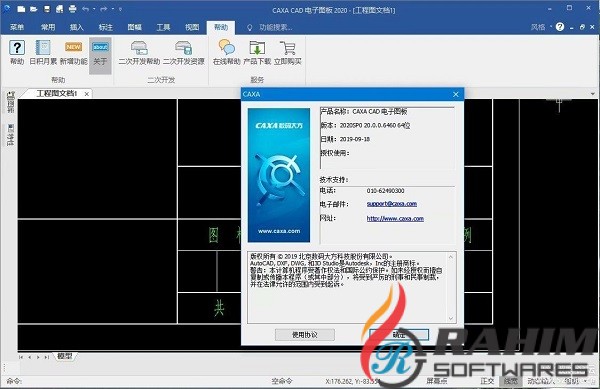Switch to the 插入 ribbon tab
Image resolution: width=600 pixels, height=389 pixels.
coord(77,27)
